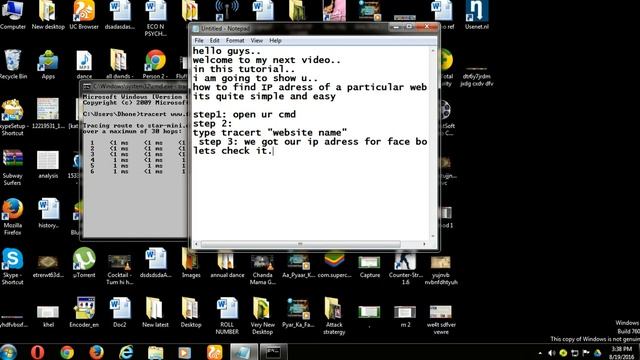
Task: Select the analysis file icon
Action: (48, 164)
